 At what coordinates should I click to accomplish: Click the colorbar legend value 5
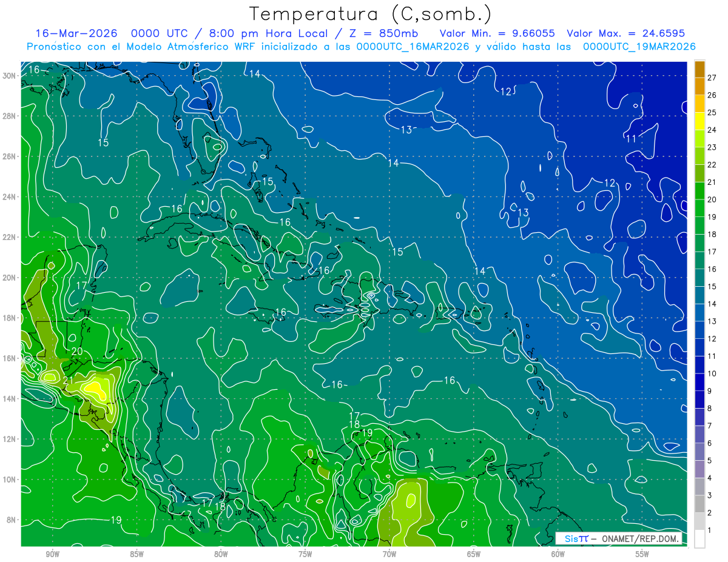tap(710, 461)
